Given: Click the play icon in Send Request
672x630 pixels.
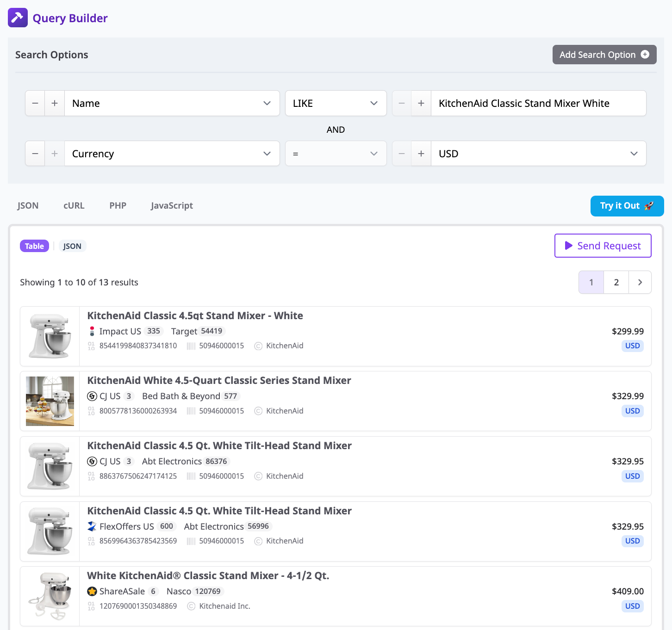Looking at the screenshot, I should coord(569,246).
